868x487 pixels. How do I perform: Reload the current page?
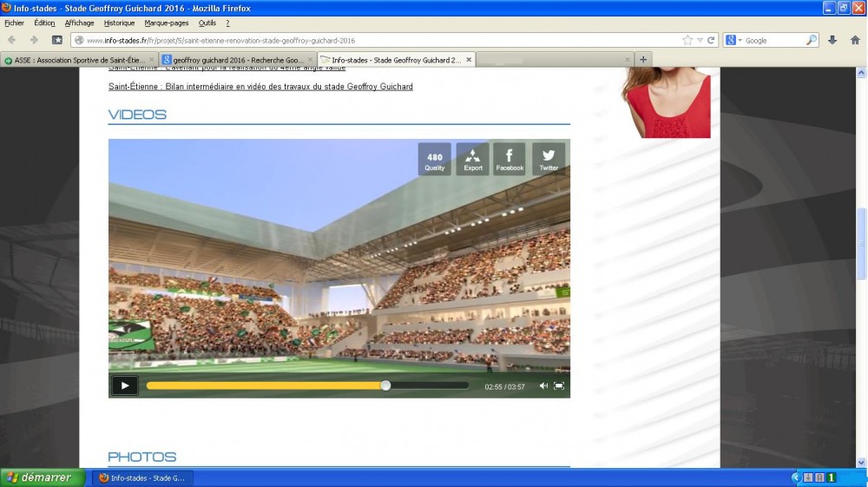pyautogui.click(x=711, y=40)
